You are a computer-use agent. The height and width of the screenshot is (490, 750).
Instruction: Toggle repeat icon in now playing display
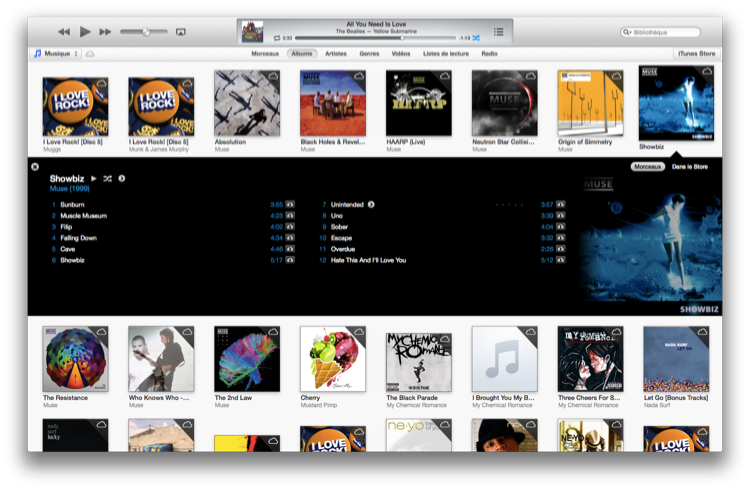pyautogui.click(x=277, y=38)
